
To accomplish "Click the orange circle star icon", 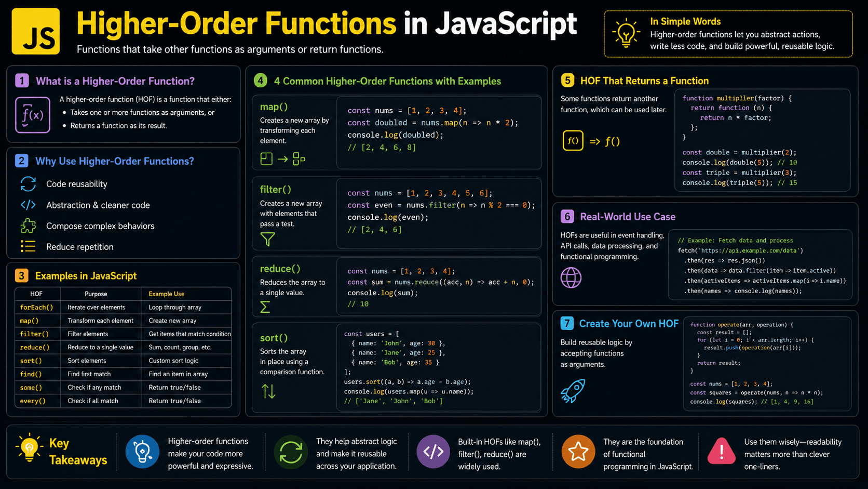I will click(578, 452).
